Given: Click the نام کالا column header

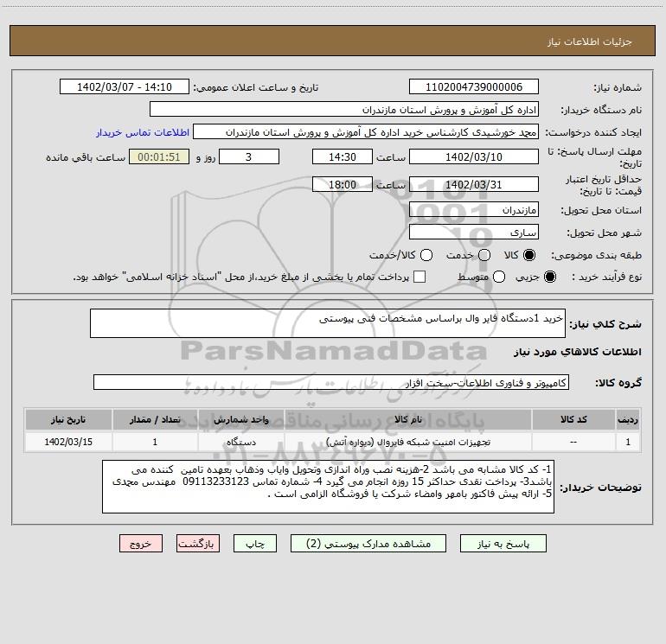Looking at the screenshot, I should click(x=407, y=419).
